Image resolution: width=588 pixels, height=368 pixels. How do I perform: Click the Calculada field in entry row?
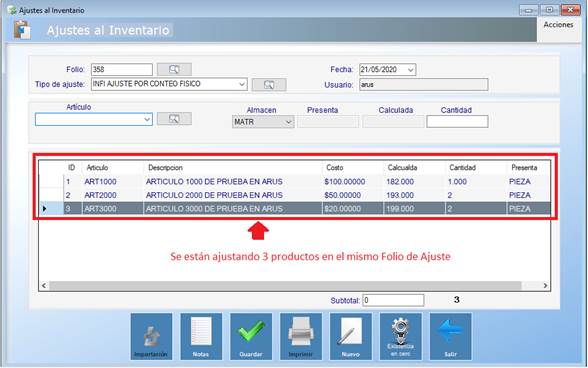pyautogui.click(x=393, y=122)
